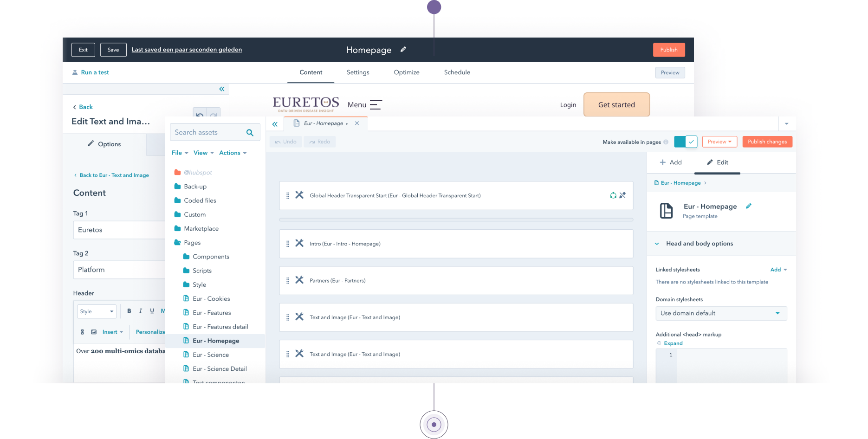Switch to the Schedule tab

[x=457, y=72]
